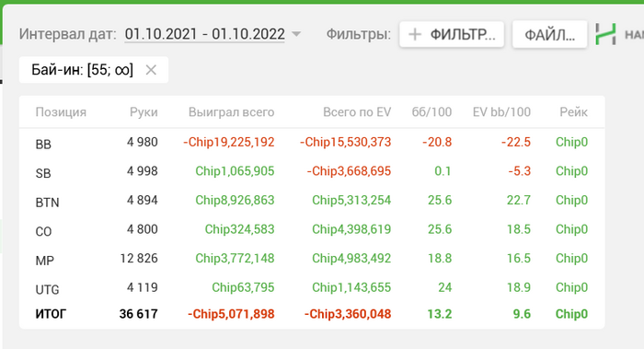Sort by Рейк column header

click(573, 112)
